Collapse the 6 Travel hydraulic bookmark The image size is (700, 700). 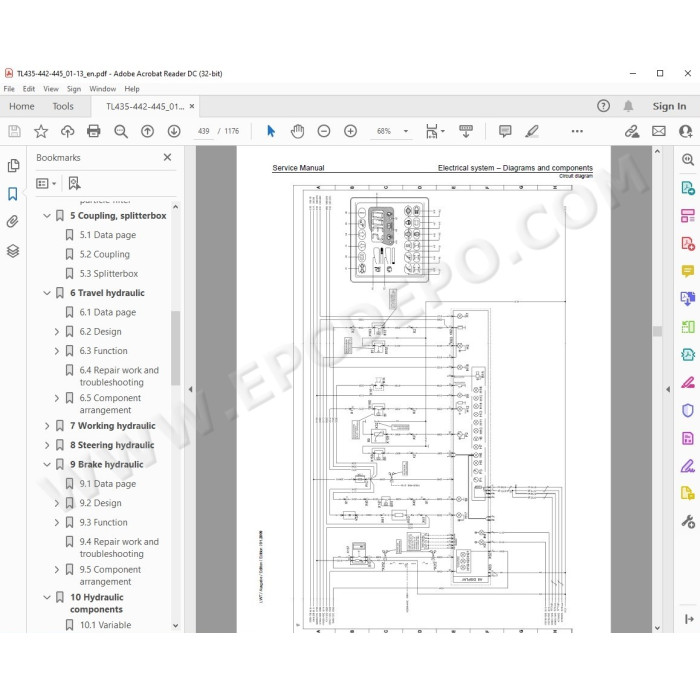[47, 293]
